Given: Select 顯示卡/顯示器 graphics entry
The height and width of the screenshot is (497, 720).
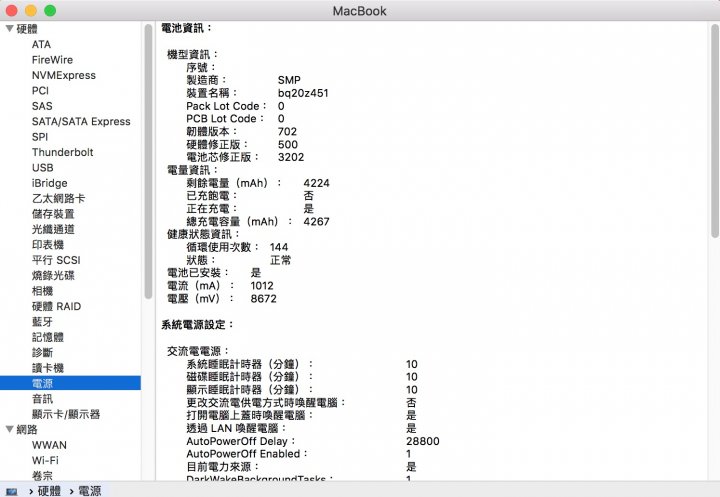Looking at the screenshot, I should pos(66,414).
